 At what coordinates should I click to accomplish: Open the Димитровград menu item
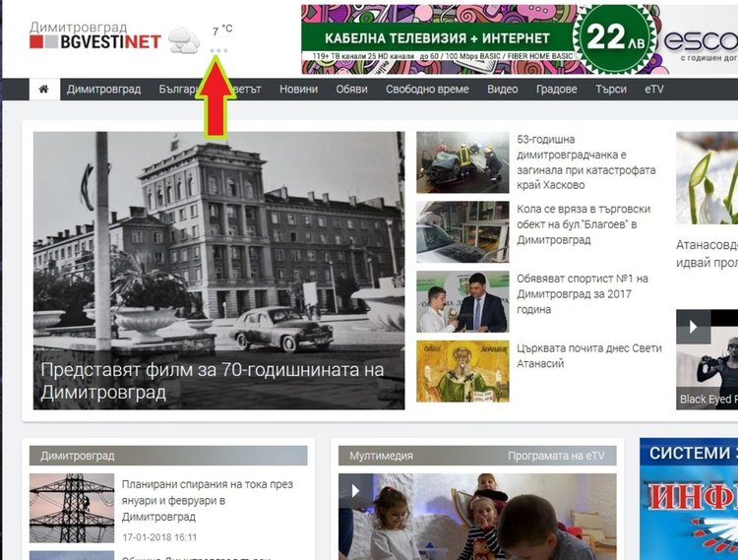click(x=103, y=89)
